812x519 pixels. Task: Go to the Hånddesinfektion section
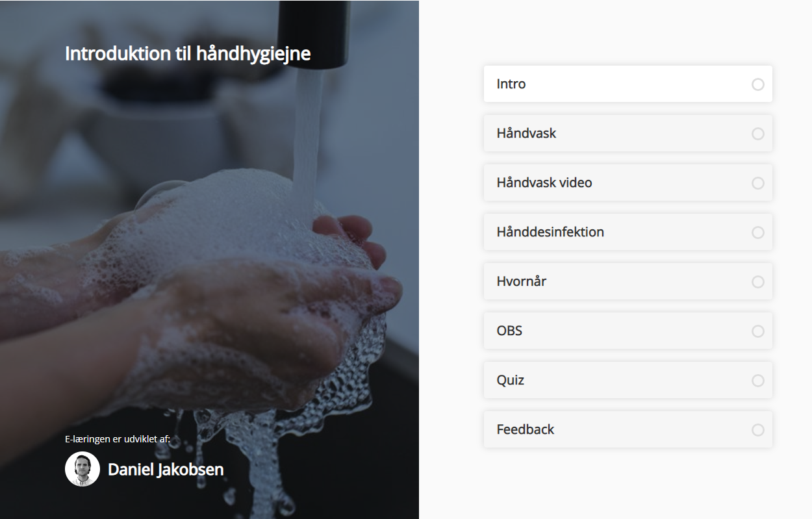coord(628,232)
